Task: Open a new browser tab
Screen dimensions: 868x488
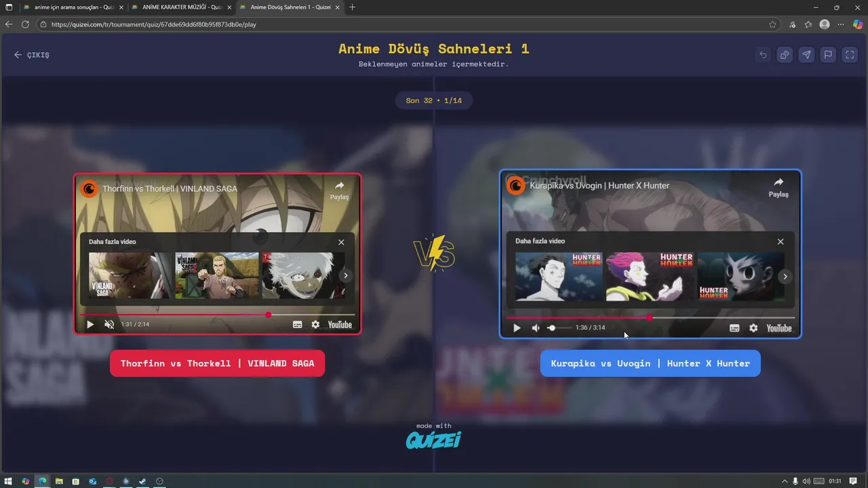Action: pos(352,7)
